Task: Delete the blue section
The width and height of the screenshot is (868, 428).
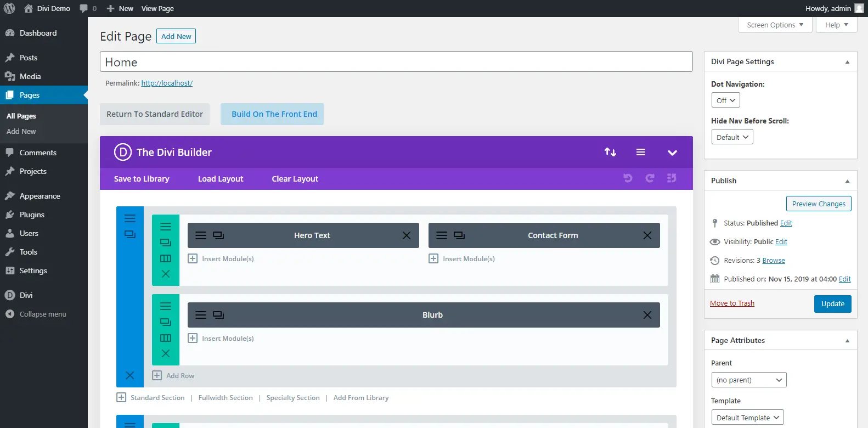Action: coord(130,375)
